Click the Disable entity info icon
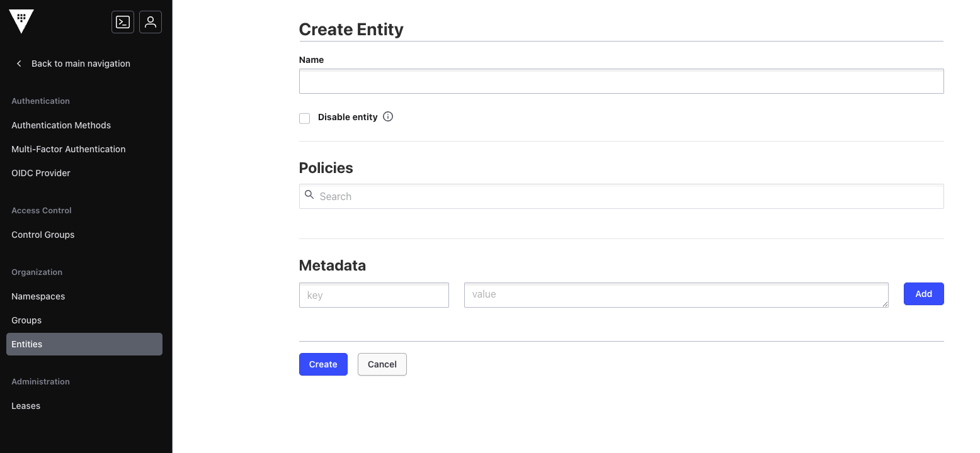This screenshot has width=980, height=453. pos(388,116)
